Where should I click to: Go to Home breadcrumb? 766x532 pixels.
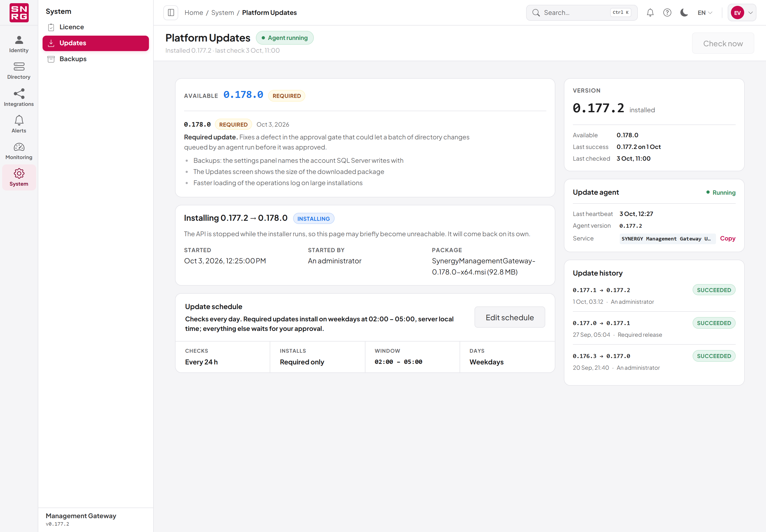click(194, 13)
